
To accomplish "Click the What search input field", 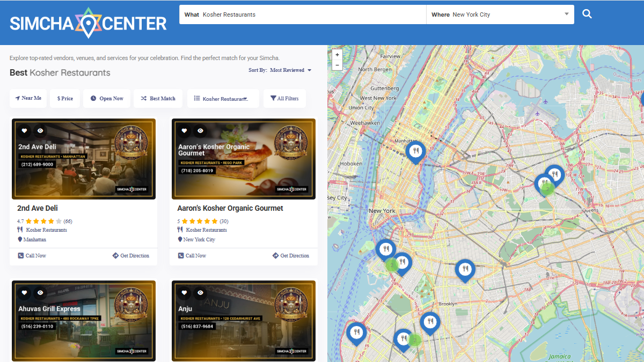I will click(303, 14).
